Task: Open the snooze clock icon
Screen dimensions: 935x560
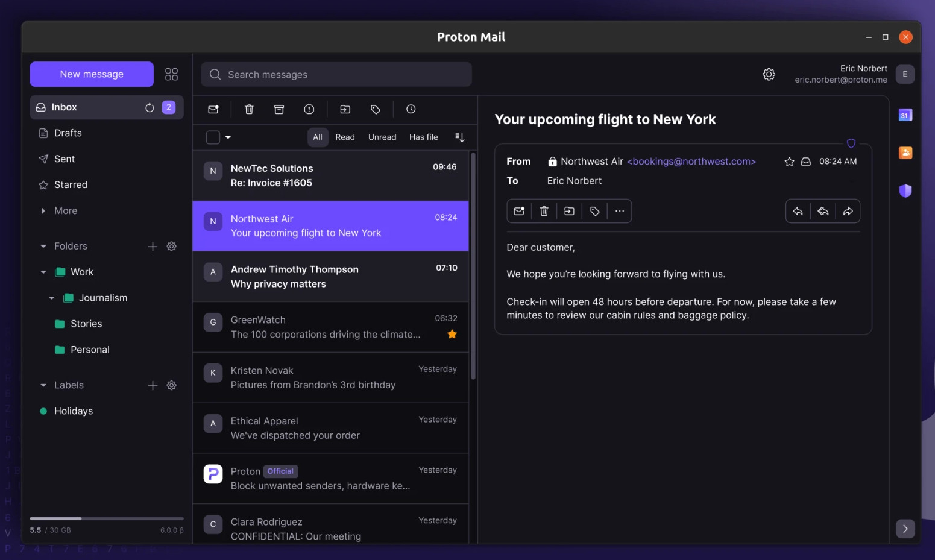Action: click(411, 109)
